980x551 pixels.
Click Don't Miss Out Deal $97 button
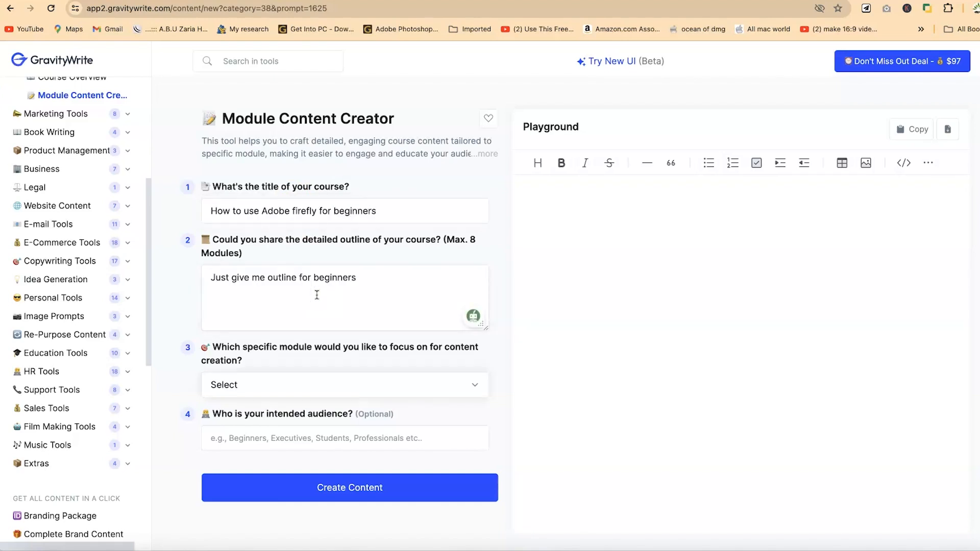902,61
